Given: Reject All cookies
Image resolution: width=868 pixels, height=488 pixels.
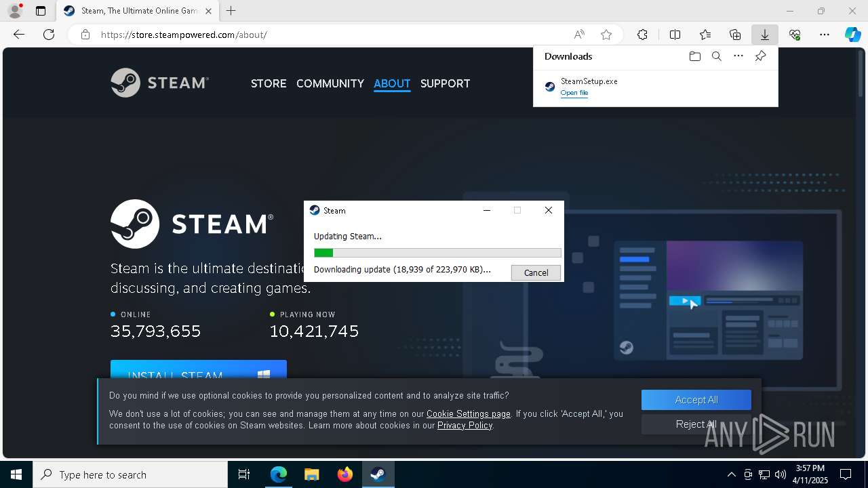Looking at the screenshot, I should [x=696, y=424].
